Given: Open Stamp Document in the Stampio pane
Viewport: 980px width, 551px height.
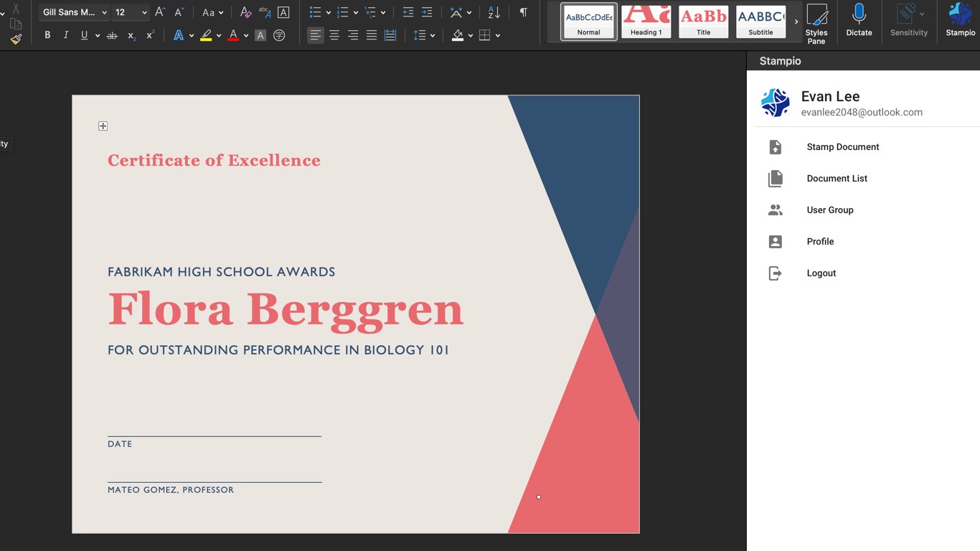Looking at the screenshot, I should pyautogui.click(x=842, y=147).
